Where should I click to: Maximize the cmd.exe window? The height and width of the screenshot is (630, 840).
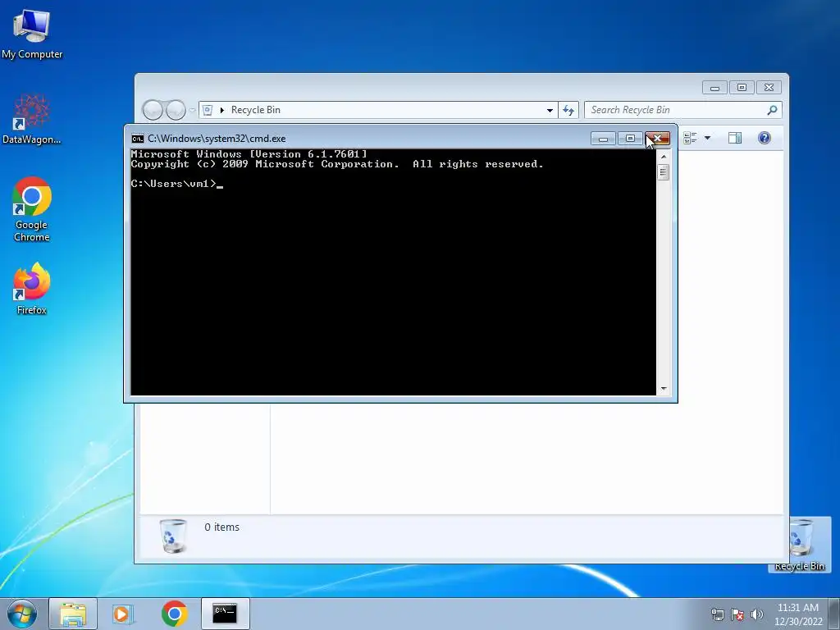tap(630, 139)
